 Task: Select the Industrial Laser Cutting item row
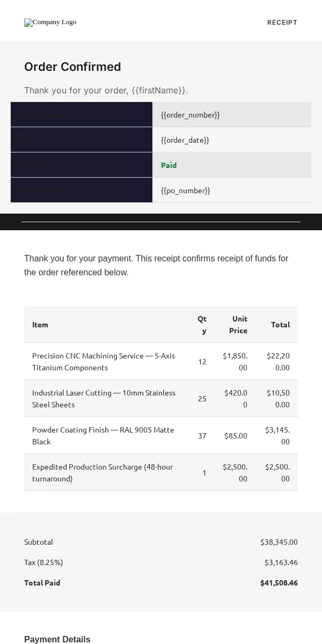pos(161,398)
